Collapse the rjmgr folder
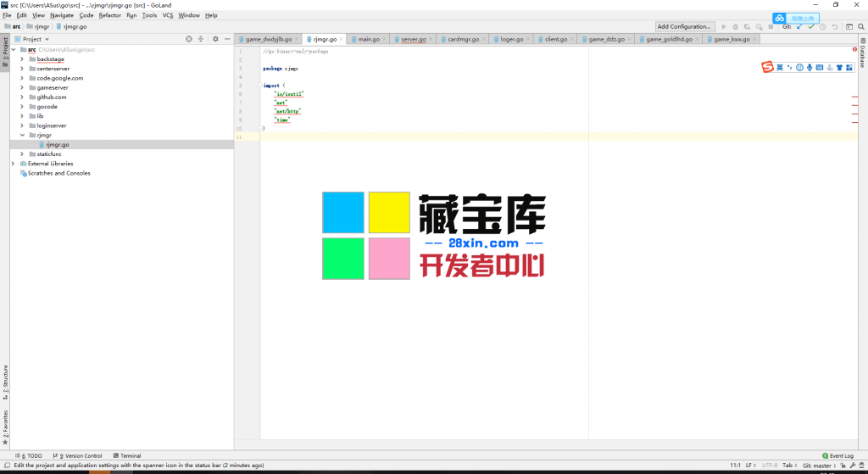 pos(21,135)
